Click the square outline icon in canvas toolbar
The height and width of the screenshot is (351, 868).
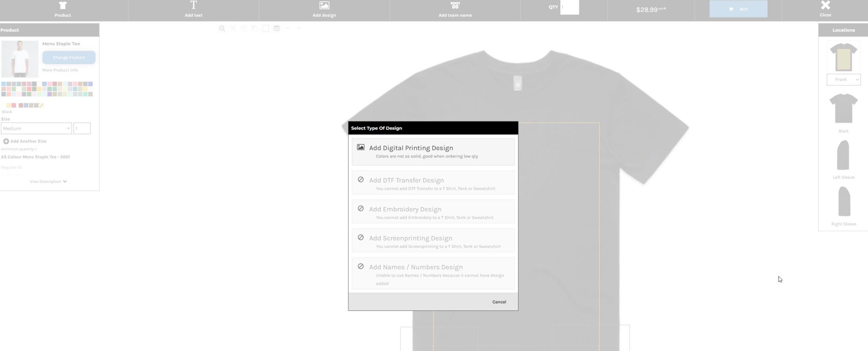click(x=265, y=28)
